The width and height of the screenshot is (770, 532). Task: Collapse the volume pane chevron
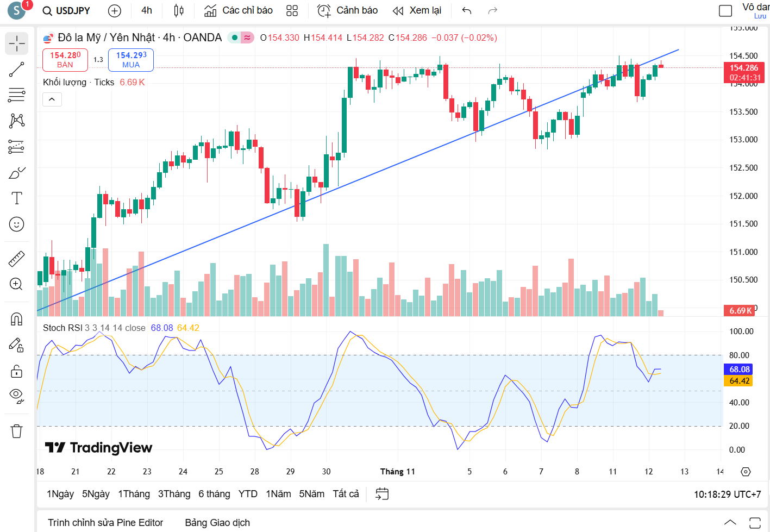coord(52,99)
